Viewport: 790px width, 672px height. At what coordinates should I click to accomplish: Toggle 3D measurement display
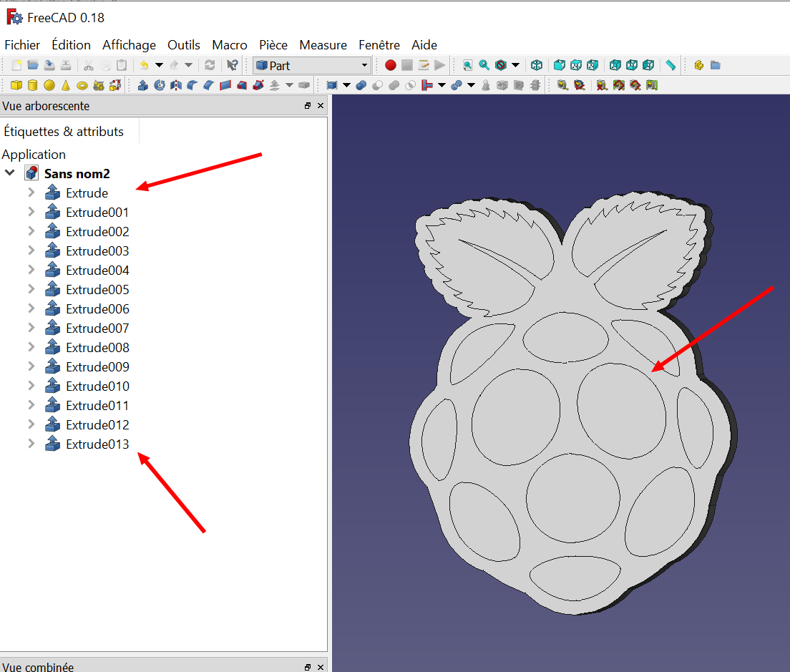click(635, 86)
